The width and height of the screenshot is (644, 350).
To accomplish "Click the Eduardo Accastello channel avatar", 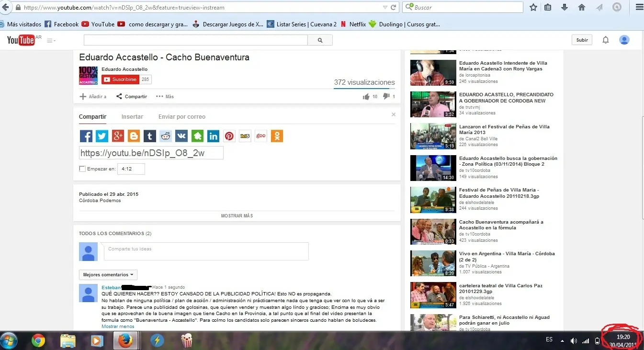I will point(88,76).
